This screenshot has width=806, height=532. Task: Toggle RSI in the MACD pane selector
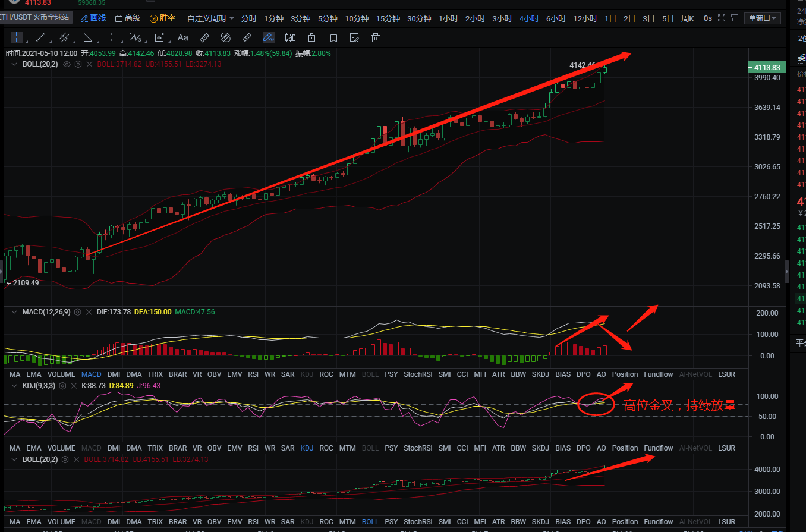[x=253, y=374]
